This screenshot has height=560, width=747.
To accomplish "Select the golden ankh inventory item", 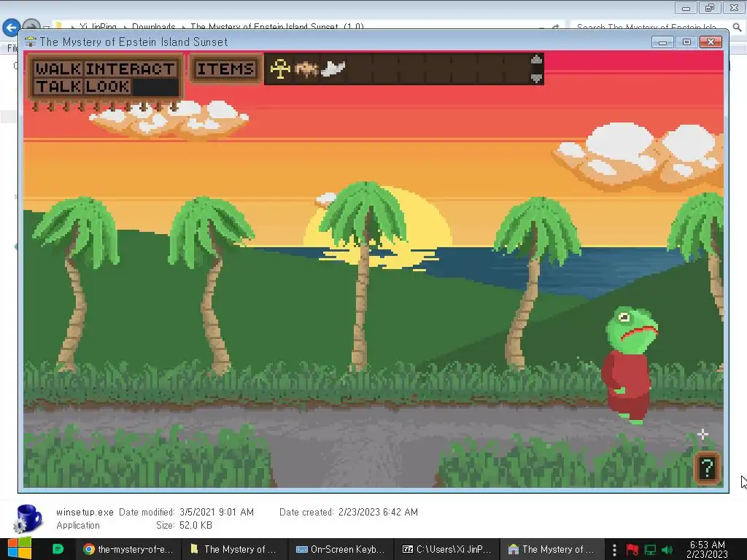I will 280,69.
